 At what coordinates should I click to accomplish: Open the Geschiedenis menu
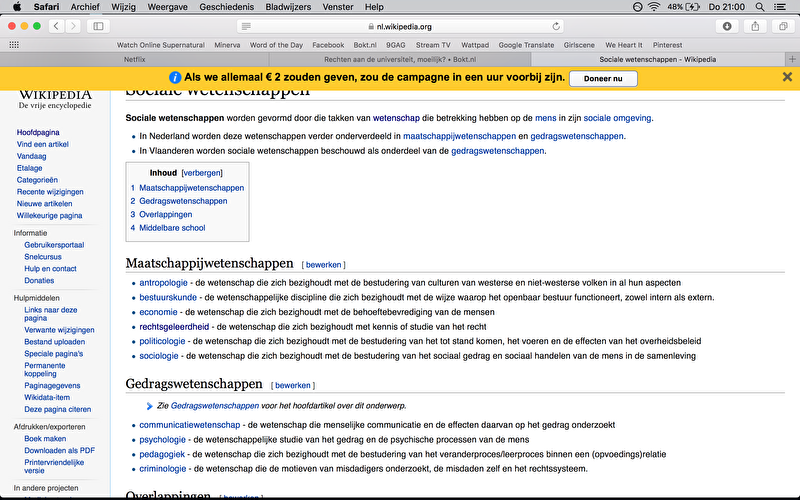pyautogui.click(x=227, y=7)
